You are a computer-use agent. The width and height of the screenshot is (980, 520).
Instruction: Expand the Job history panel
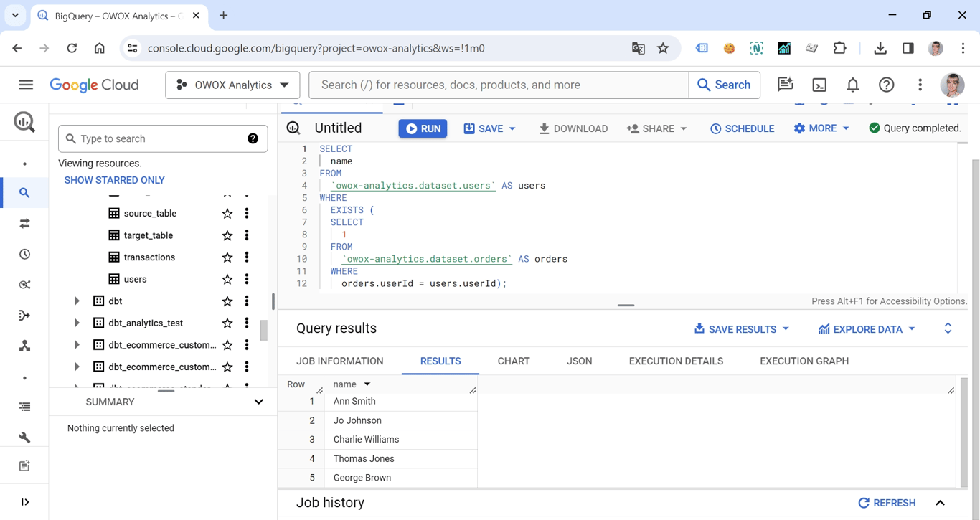point(941,503)
